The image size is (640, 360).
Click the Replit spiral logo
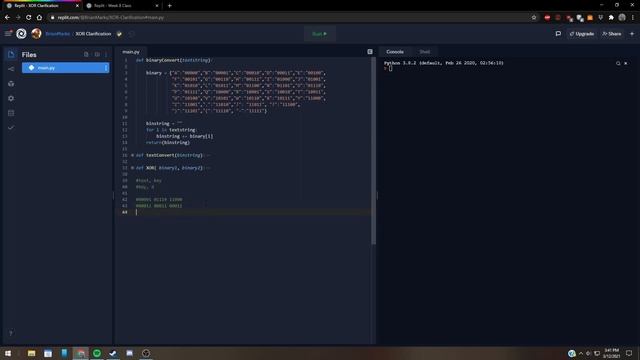click(21, 33)
